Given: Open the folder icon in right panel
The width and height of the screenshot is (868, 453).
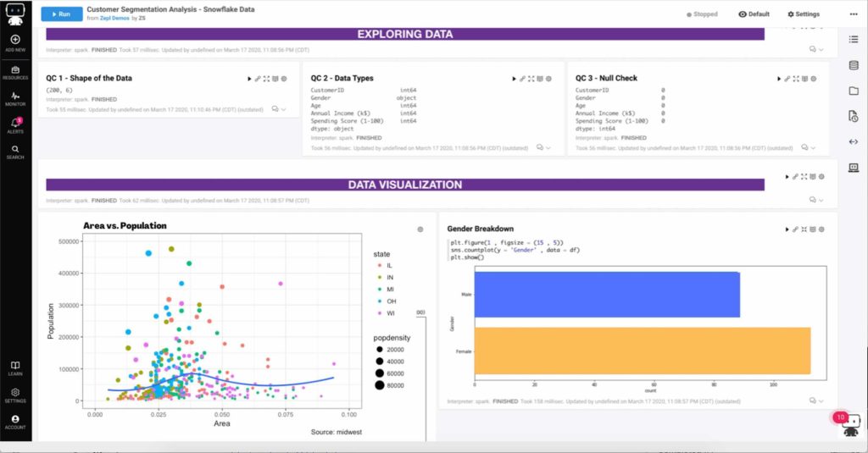Looking at the screenshot, I should tap(854, 91).
